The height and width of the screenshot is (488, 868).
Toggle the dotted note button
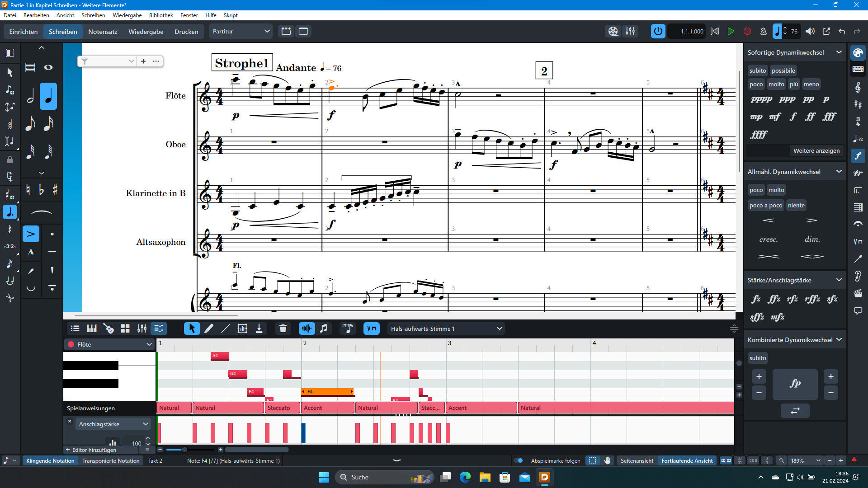click(10, 212)
